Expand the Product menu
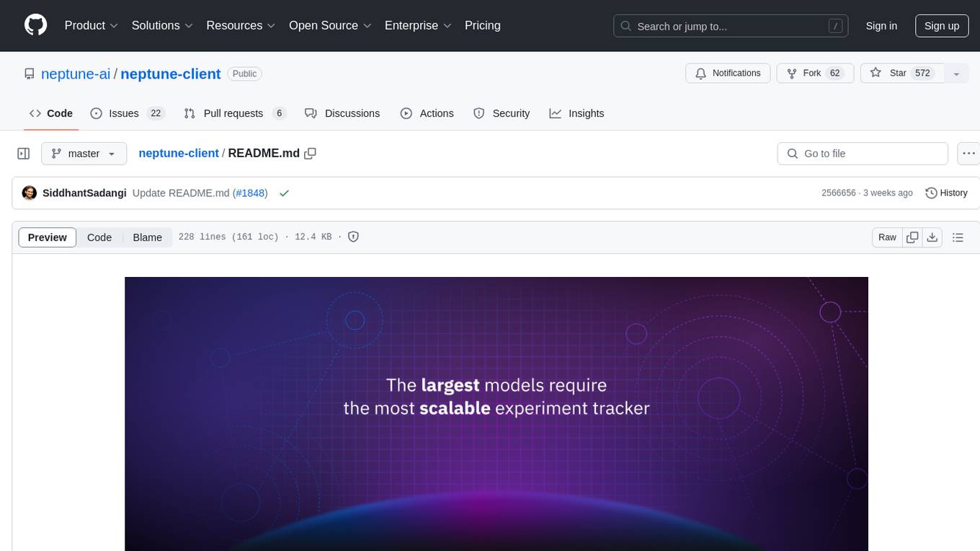Image resolution: width=980 pixels, height=551 pixels. pyautogui.click(x=91, y=25)
